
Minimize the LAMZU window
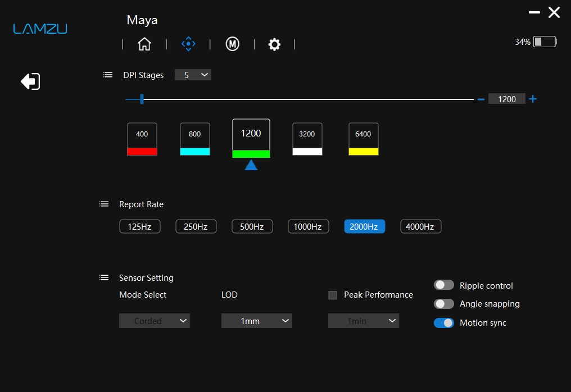pyautogui.click(x=534, y=12)
